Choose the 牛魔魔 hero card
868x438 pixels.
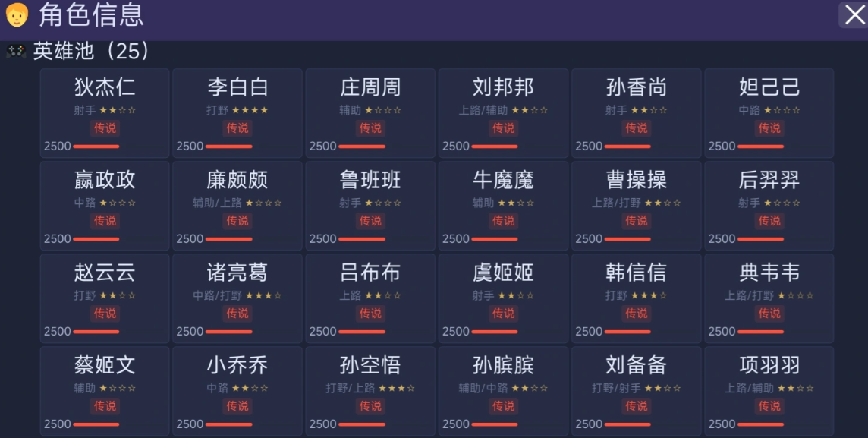[503, 206]
